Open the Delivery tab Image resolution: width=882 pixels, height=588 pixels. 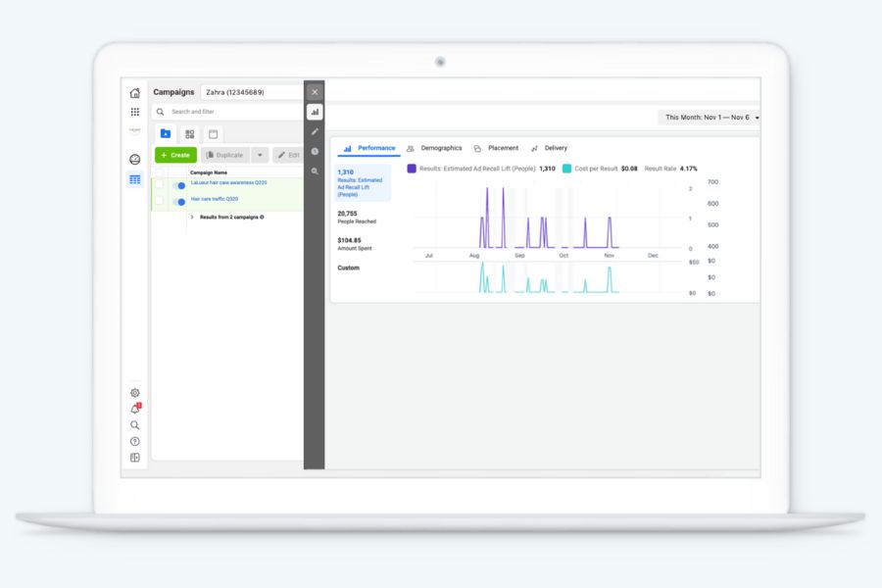click(x=549, y=148)
